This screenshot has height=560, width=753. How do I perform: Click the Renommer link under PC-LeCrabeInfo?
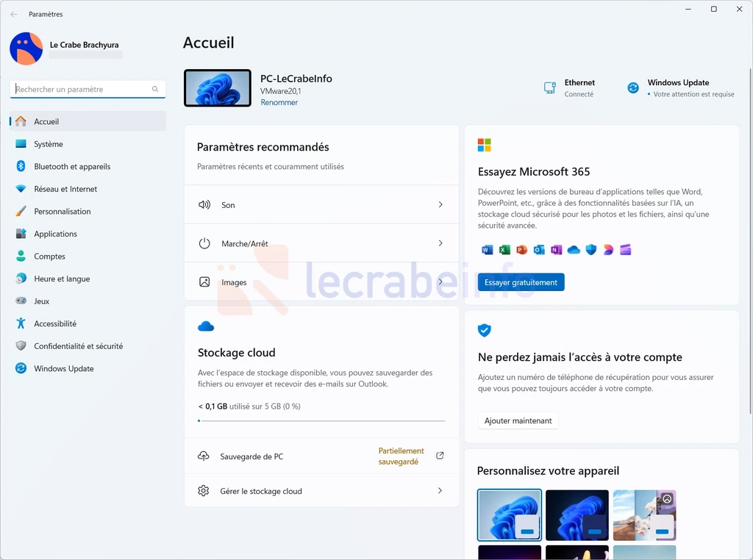pos(279,102)
